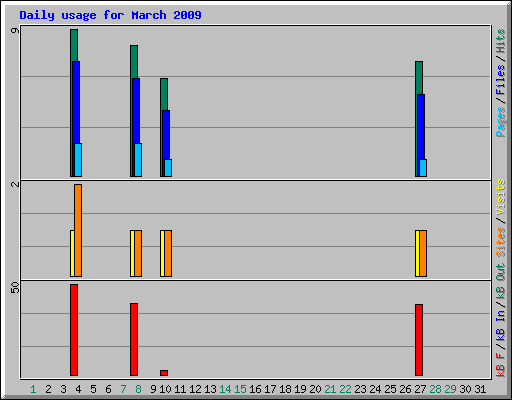Click the yellow Visits bar for day 10

pos(162,253)
